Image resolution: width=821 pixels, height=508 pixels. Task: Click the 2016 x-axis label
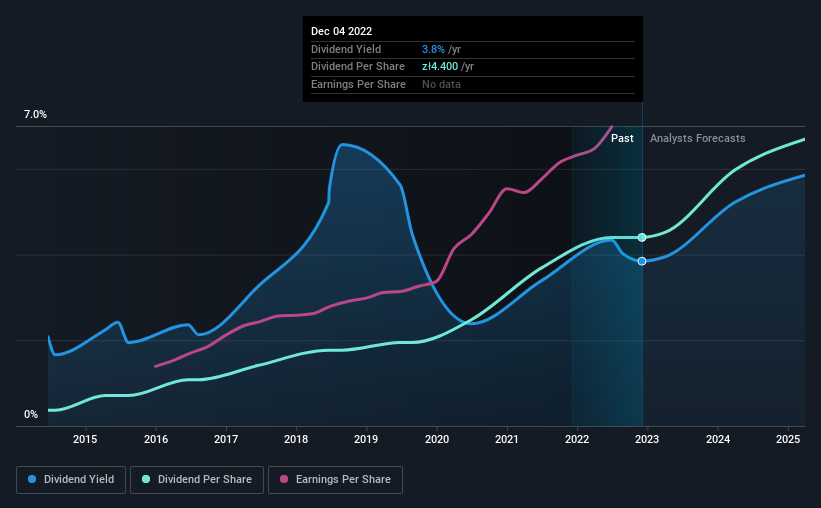[x=156, y=439]
